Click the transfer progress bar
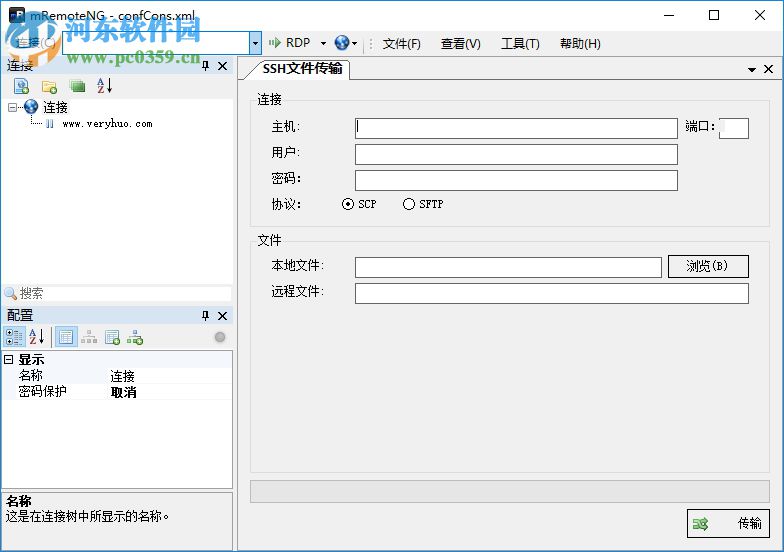The height and width of the screenshot is (552, 784). (x=510, y=492)
